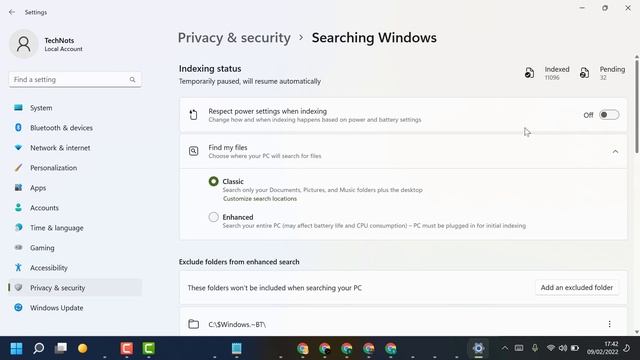Click the Pending files count icon
The width and height of the screenshot is (640, 360).
[584, 73]
